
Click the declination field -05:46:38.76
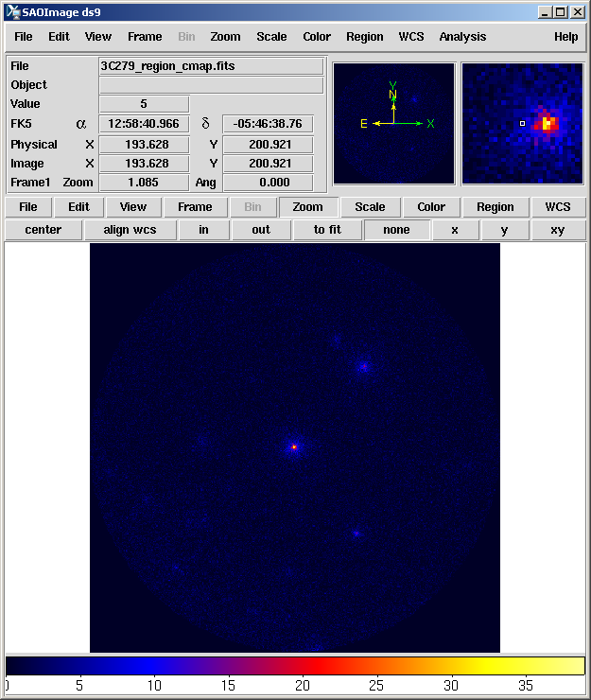click(x=268, y=124)
